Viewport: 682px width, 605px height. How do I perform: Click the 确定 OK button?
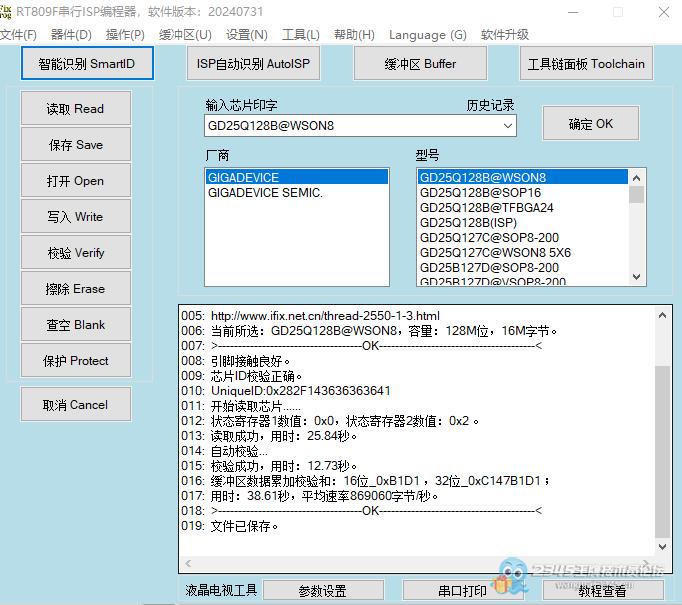590,124
